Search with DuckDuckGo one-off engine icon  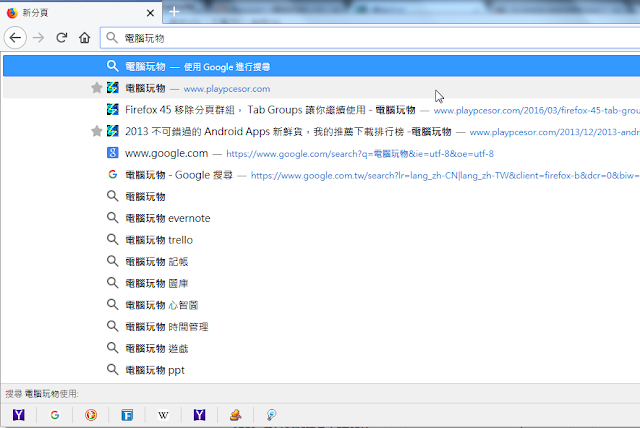(91, 415)
